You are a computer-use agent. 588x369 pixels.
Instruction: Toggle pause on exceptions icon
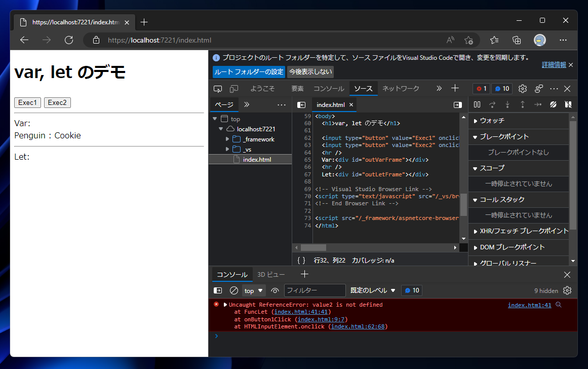pyautogui.click(x=568, y=105)
